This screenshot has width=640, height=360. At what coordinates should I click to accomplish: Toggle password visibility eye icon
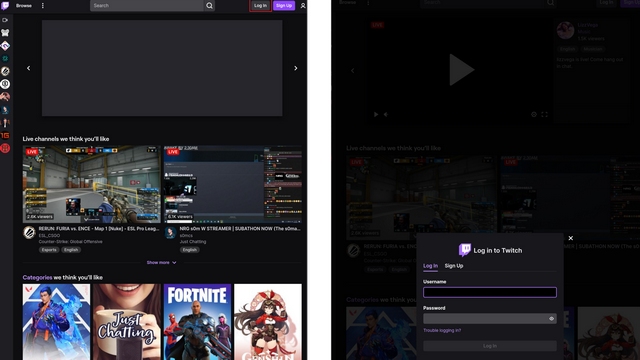551,319
